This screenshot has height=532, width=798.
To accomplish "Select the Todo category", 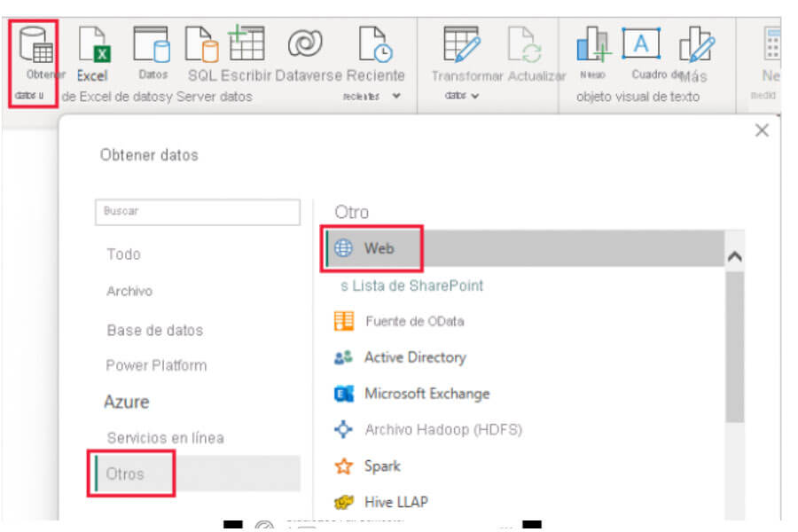I will [123, 254].
